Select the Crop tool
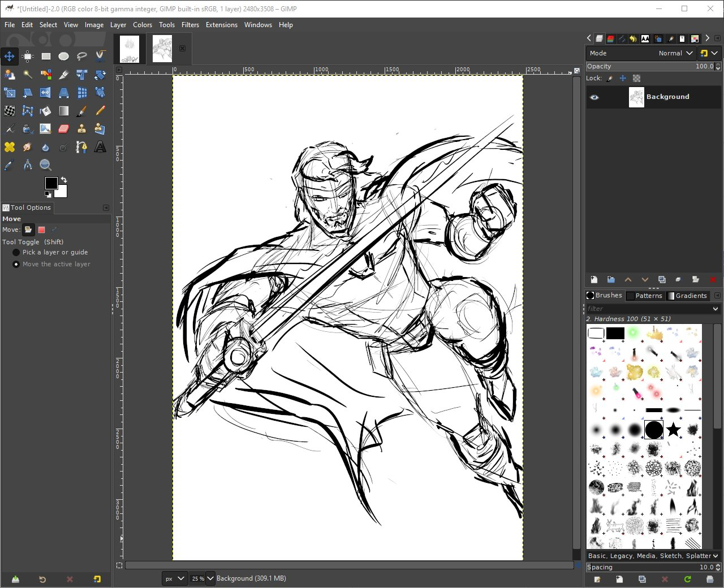 tap(64, 74)
